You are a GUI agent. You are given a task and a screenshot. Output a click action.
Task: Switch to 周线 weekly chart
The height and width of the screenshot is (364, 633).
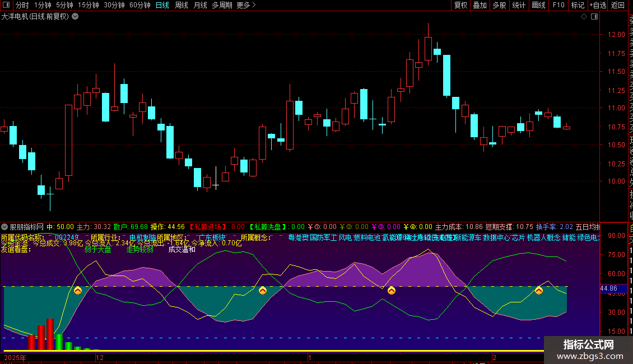(x=181, y=5)
